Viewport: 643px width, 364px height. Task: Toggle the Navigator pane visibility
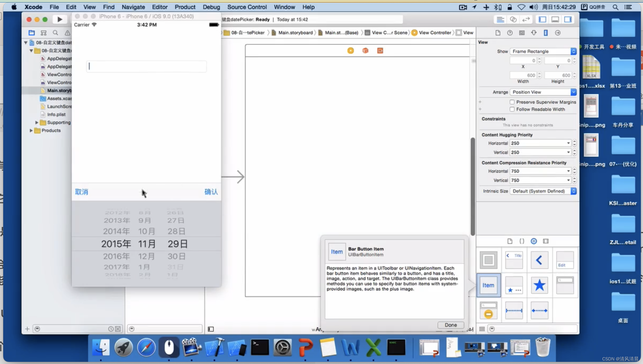tap(542, 19)
